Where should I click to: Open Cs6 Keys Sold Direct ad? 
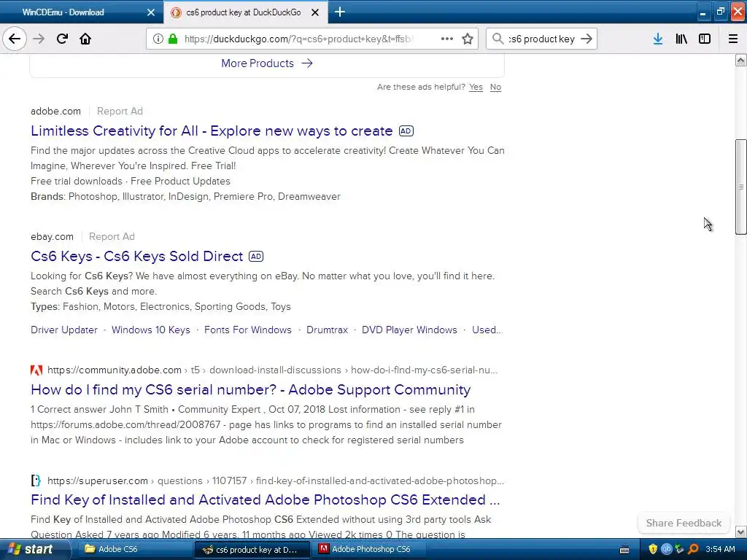coord(136,256)
